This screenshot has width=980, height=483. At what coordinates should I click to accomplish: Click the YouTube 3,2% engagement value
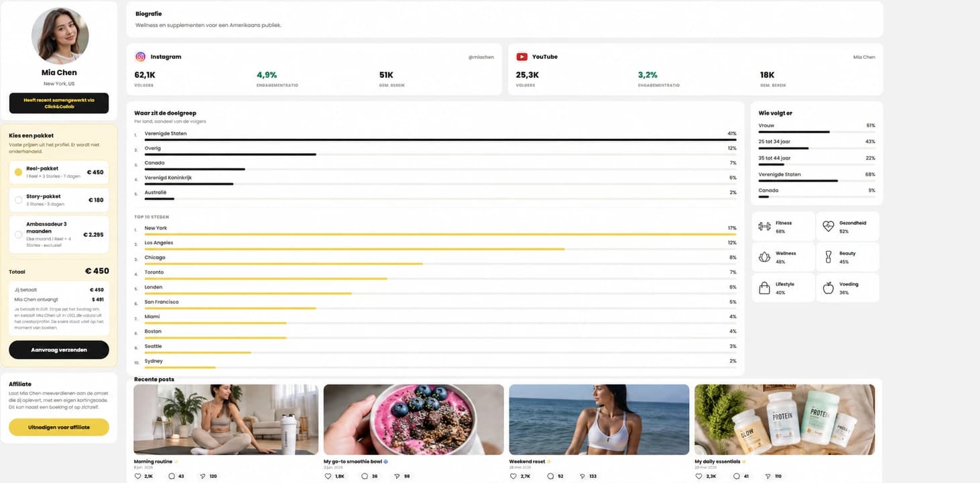point(648,75)
